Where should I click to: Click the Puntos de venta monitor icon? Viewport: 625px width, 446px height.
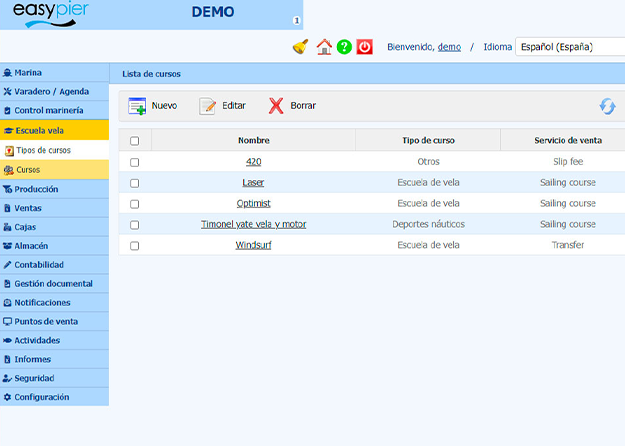[7, 321]
